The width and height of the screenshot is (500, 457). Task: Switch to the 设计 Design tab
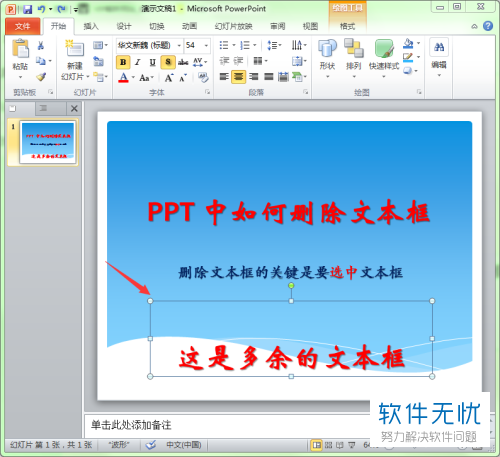(124, 26)
